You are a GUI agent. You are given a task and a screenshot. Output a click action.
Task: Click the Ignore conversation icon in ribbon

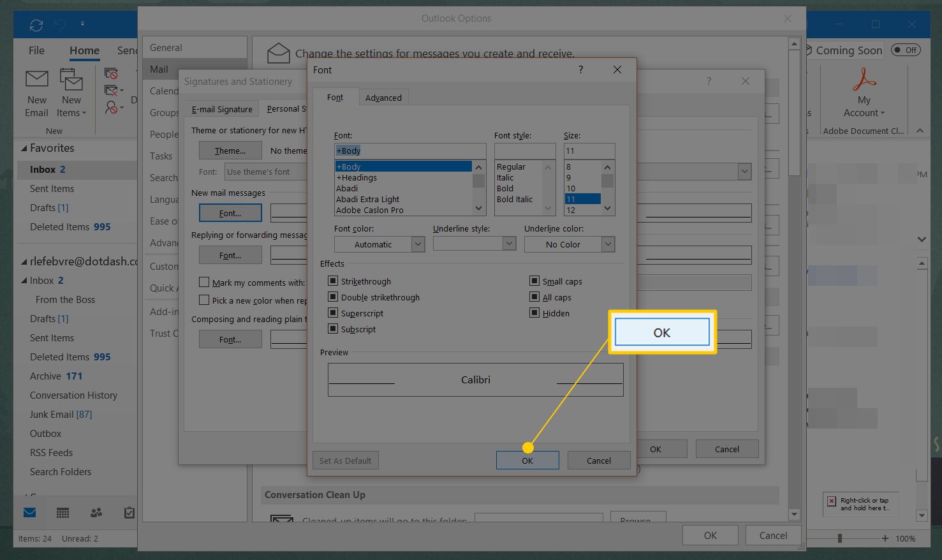click(x=111, y=73)
